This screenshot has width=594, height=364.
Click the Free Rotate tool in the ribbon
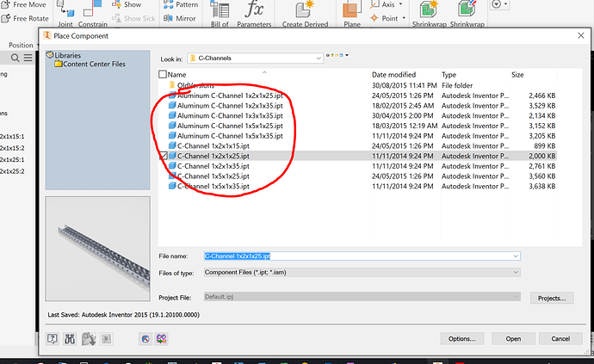pos(25,18)
